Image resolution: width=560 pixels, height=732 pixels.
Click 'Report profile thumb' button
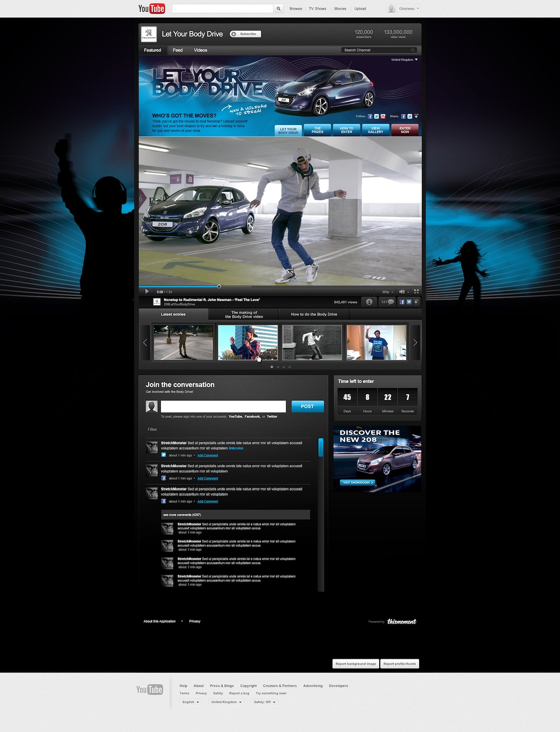(400, 664)
